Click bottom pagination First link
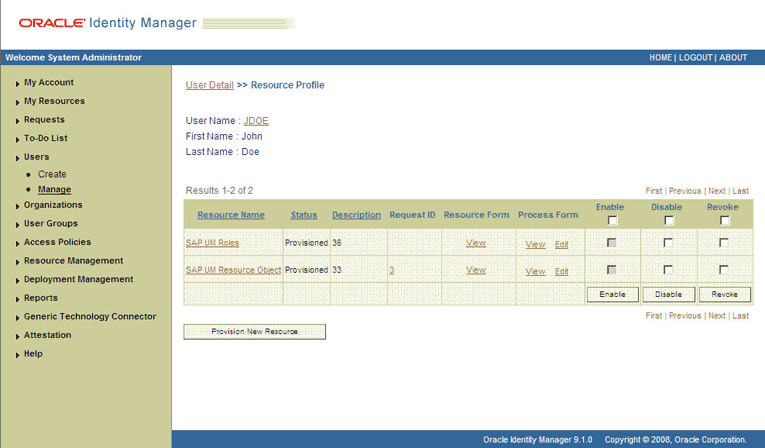Viewport: 765px width, 448px height. 654,316
